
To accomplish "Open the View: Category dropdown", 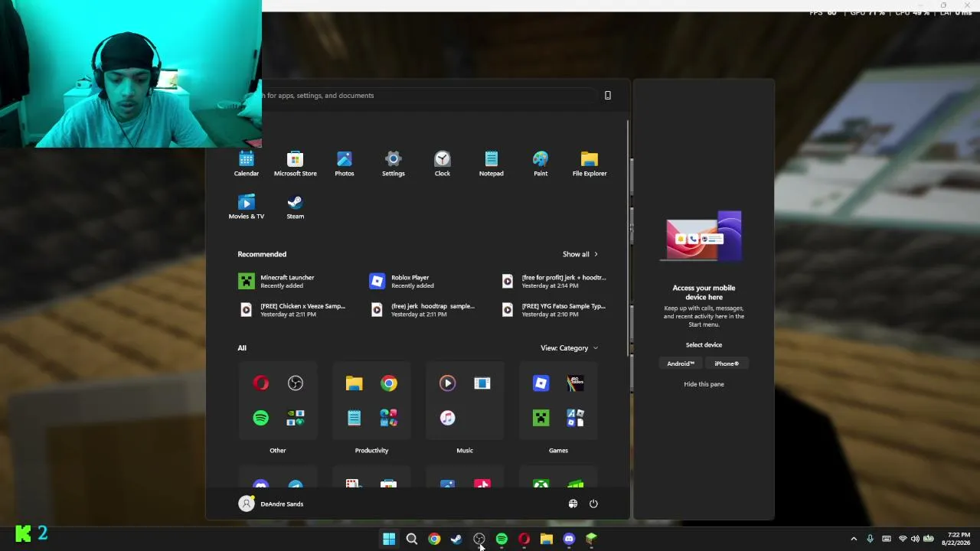I will click(x=570, y=348).
